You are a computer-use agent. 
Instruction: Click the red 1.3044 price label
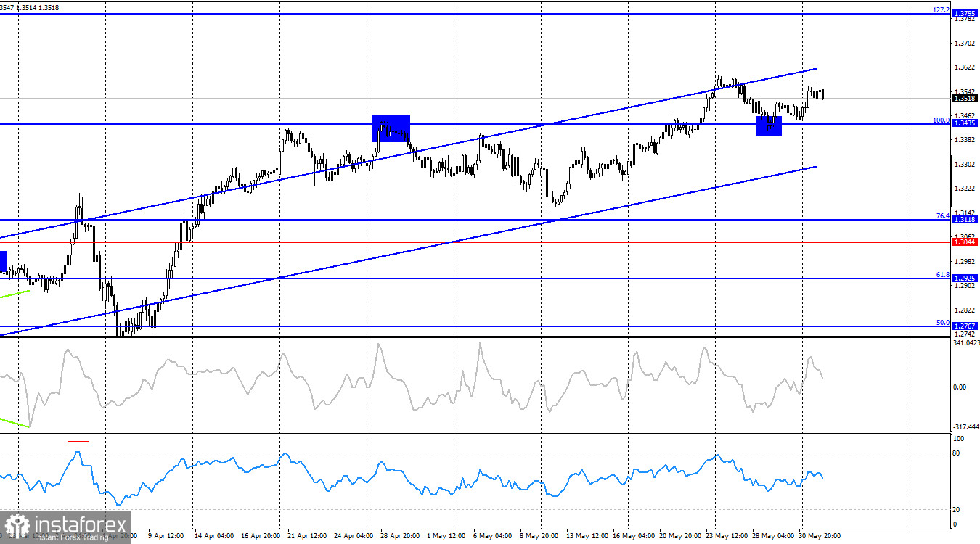coord(965,242)
